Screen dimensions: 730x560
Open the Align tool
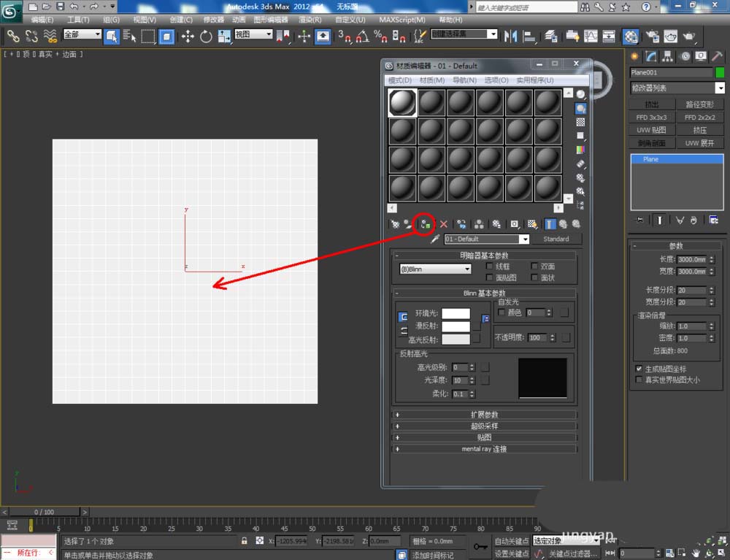529,37
